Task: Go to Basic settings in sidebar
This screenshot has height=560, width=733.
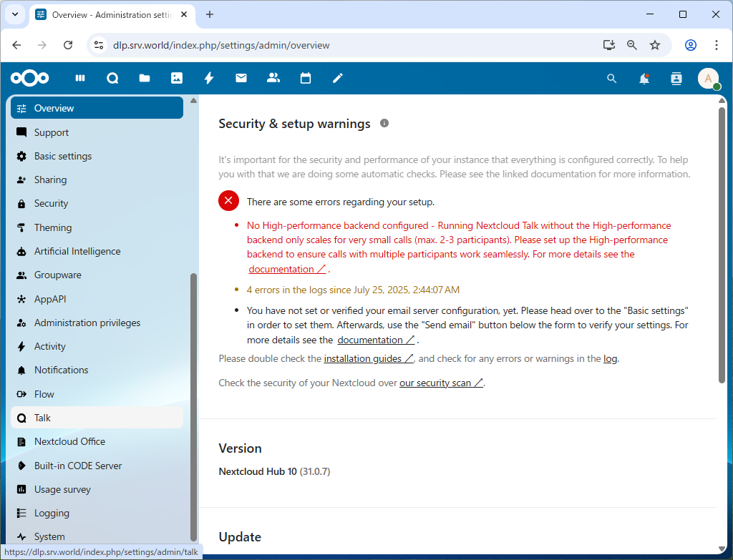Action: pos(63,156)
